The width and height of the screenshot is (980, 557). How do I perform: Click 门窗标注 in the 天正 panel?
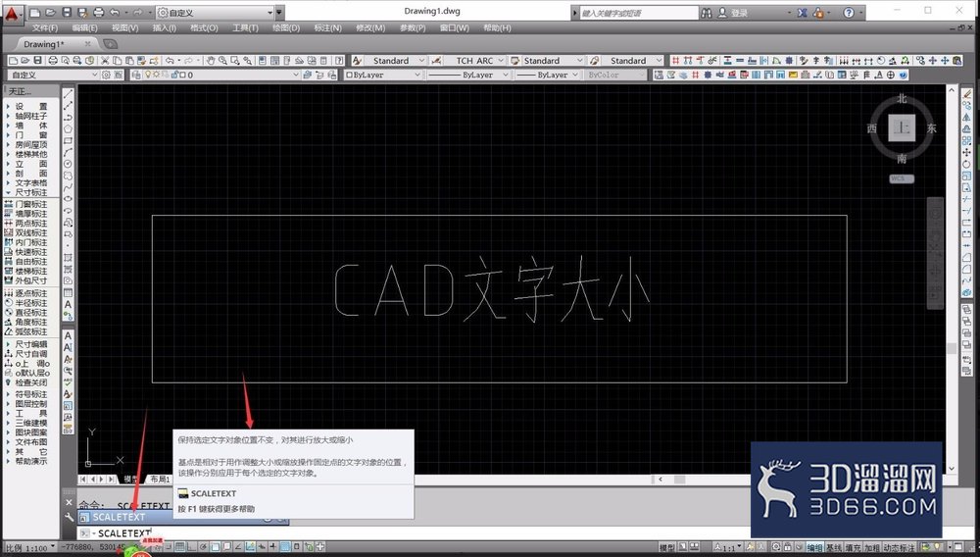pos(30,204)
